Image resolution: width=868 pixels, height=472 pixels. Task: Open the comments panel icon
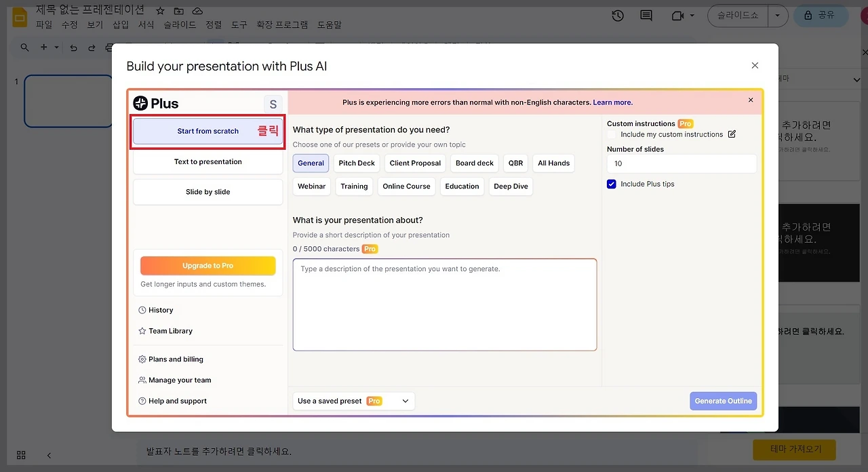click(x=646, y=15)
